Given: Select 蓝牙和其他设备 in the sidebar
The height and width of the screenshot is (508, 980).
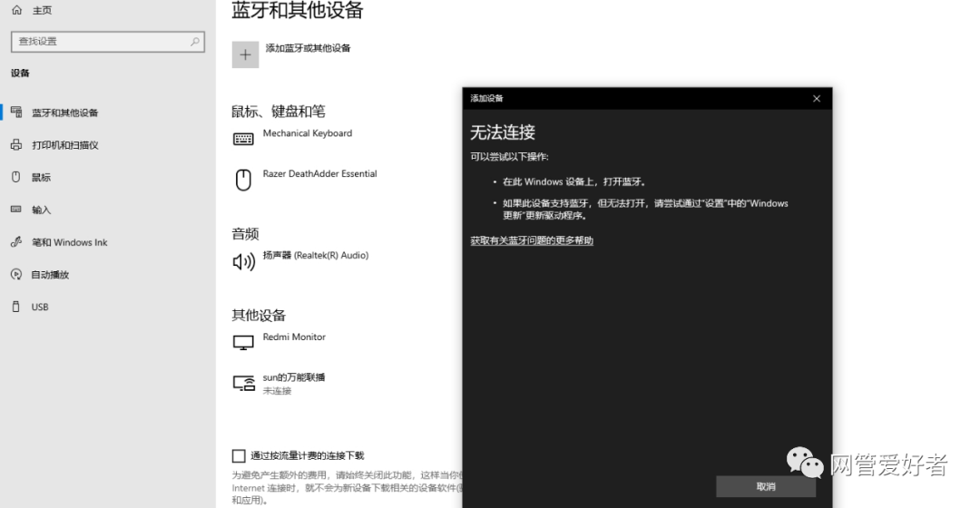Looking at the screenshot, I should [65, 112].
